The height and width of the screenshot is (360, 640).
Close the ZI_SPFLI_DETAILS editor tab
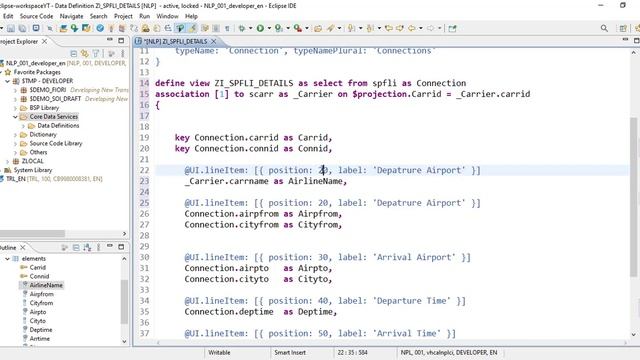tap(213, 41)
